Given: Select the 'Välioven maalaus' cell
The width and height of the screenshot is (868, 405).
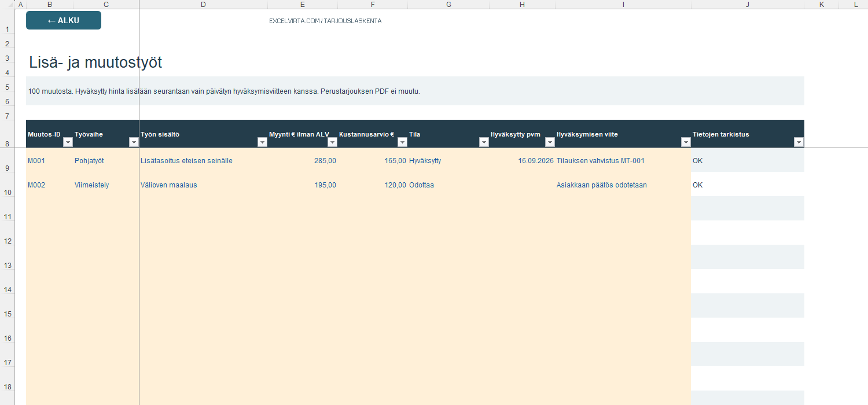Looking at the screenshot, I should [204, 185].
